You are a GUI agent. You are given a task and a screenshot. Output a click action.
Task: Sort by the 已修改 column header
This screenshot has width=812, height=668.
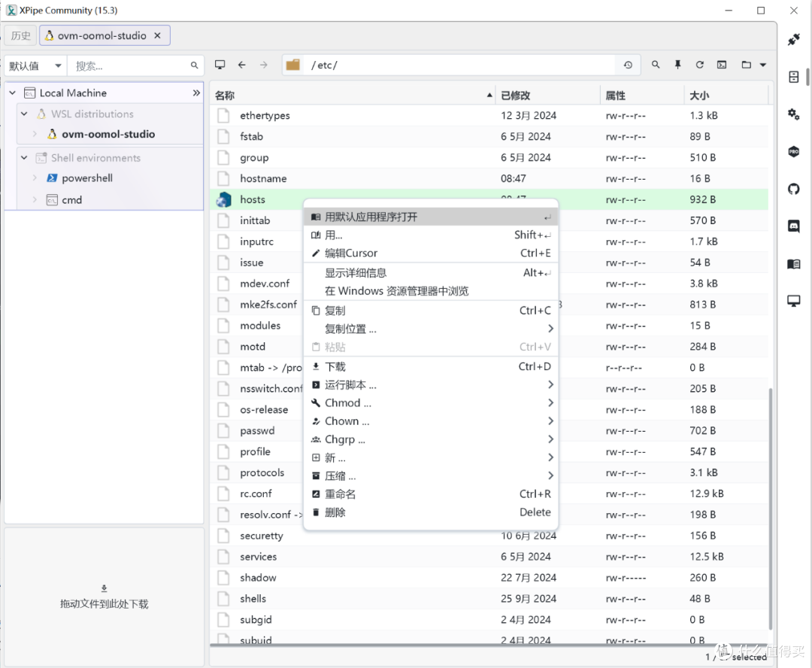(x=548, y=96)
